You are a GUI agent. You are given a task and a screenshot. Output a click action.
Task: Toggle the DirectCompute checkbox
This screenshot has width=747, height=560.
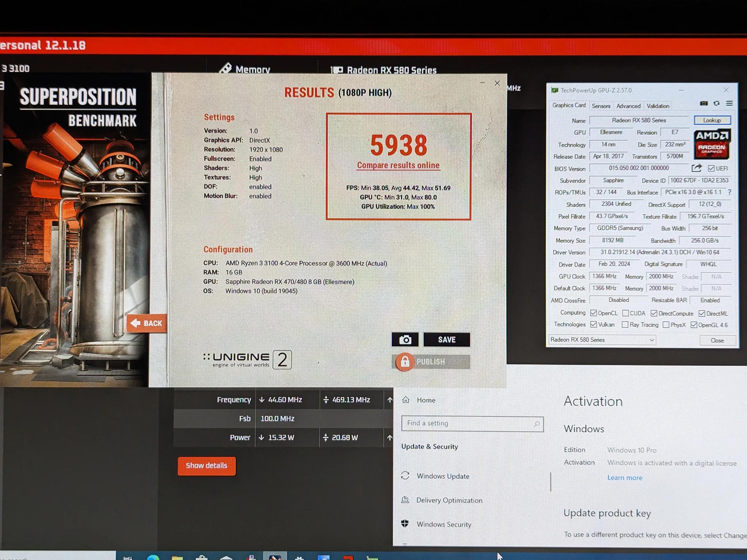(654, 313)
